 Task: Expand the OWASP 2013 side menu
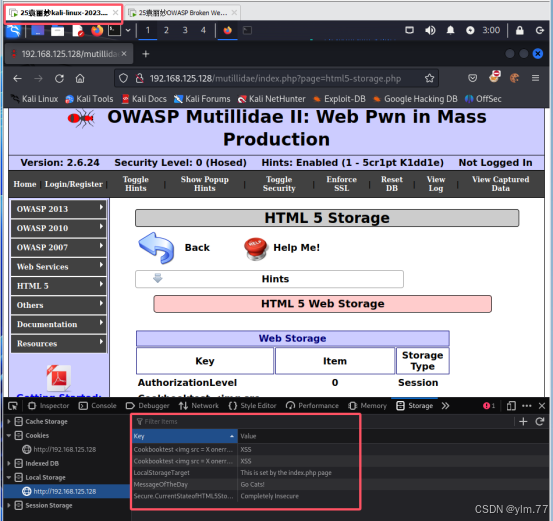pos(59,209)
